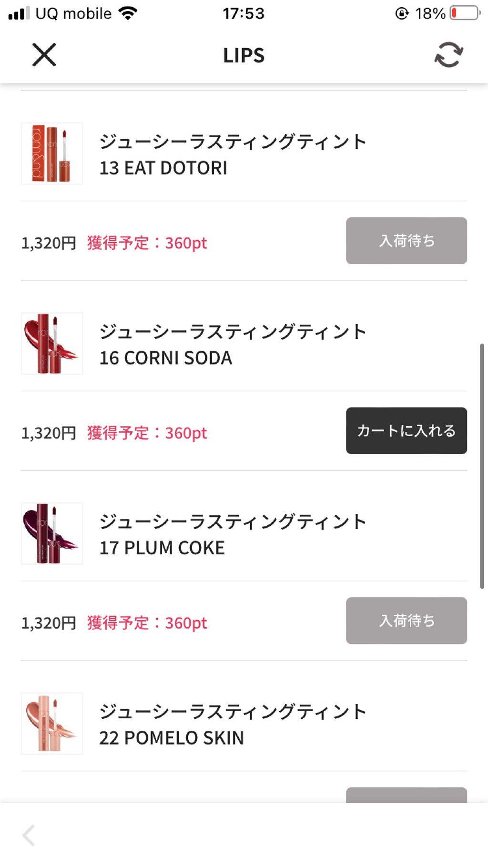
Task: Open 13 EAT DOTORI product thumbnail
Action: (x=52, y=153)
